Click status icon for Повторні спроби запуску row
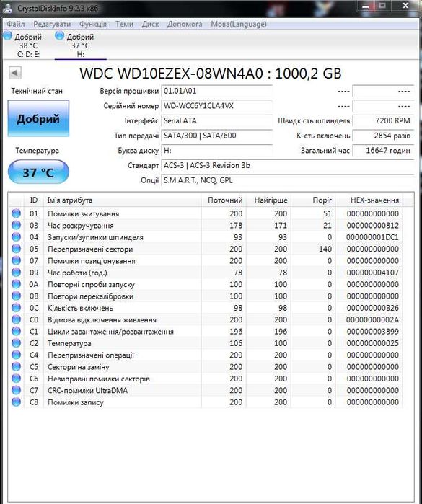 16,284
